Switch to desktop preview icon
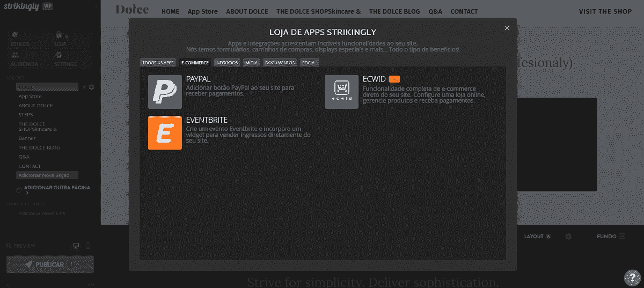This screenshot has width=644, height=288. pyautogui.click(x=76, y=246)
